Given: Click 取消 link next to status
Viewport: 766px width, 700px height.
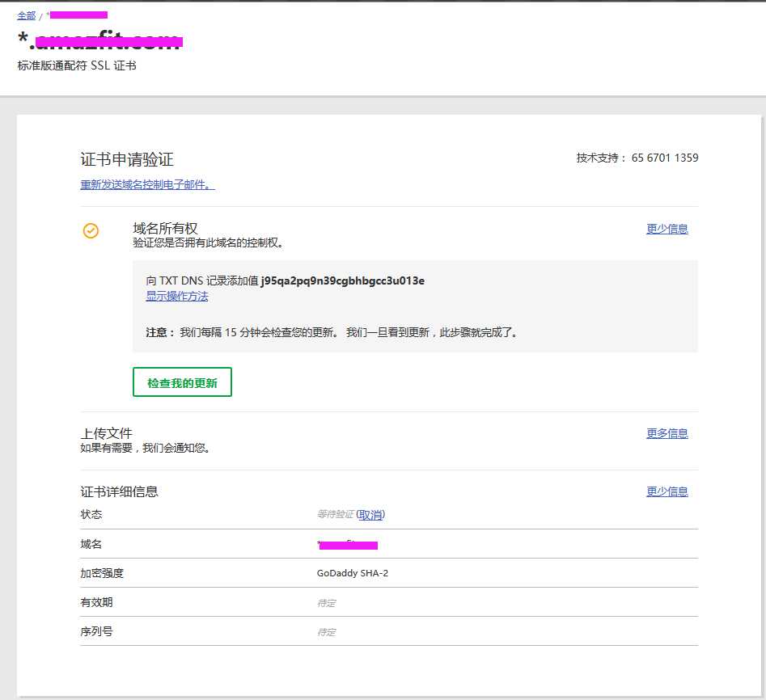Looking at the screenshot, I should (370, 515).
